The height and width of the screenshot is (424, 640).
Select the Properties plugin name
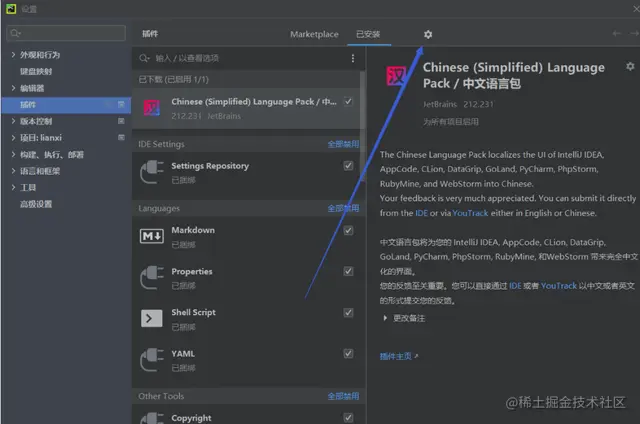[192, 271]
